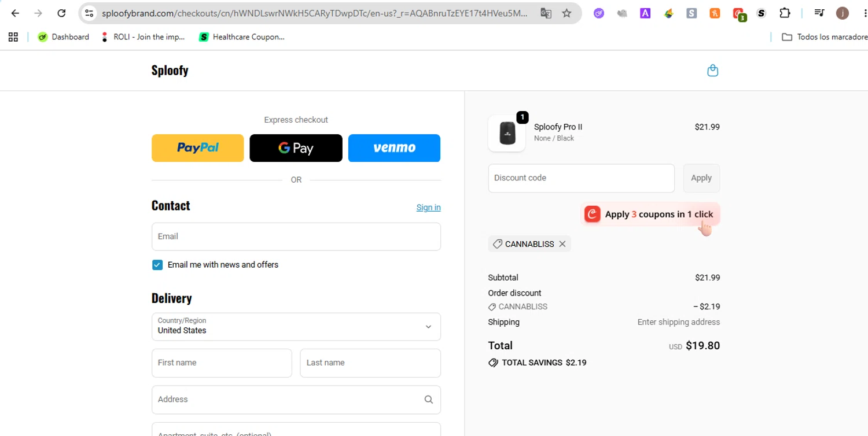This screenshot has width=868, height=436.
Task: Go to Sploofy store logo link
Action: (x=170, y=71)
